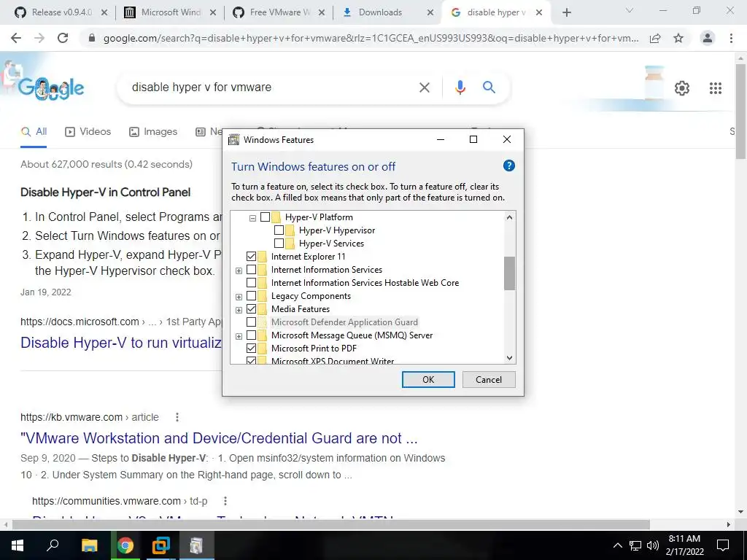The height and width of the screenshot is (560, 747).
Task: Open the Chrome profile avatar
Action: [x=708, y=38]
